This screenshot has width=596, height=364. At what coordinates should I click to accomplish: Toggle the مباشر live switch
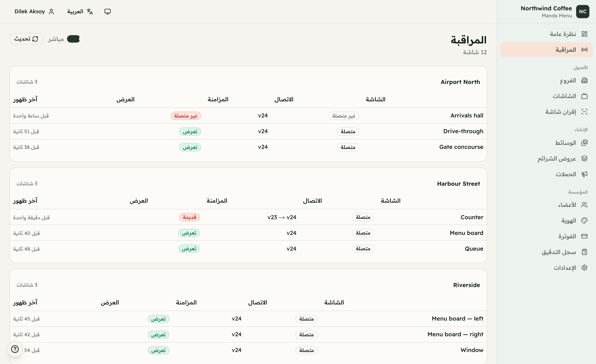click(73, 39)
